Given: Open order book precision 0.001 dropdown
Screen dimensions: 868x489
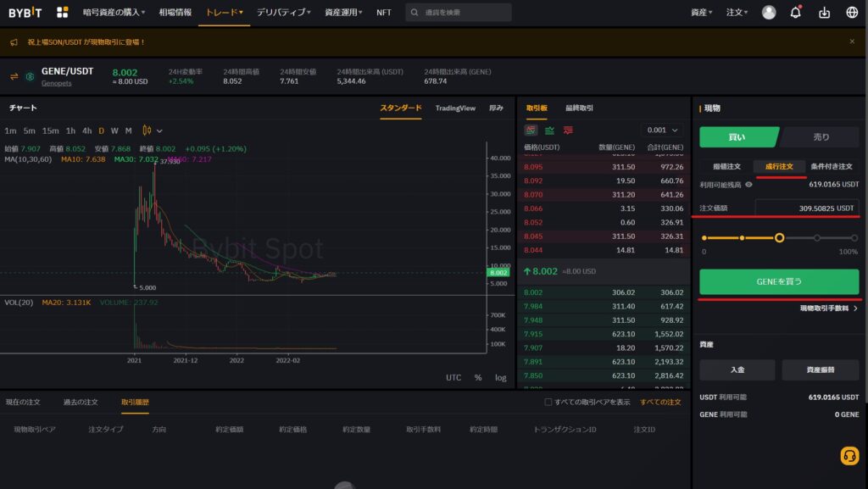Looking at the screenshot, I should coord(662,130).
